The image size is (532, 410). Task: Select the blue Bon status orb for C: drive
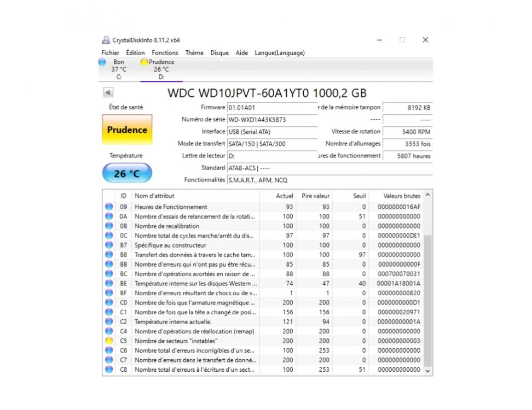point(102,62)
